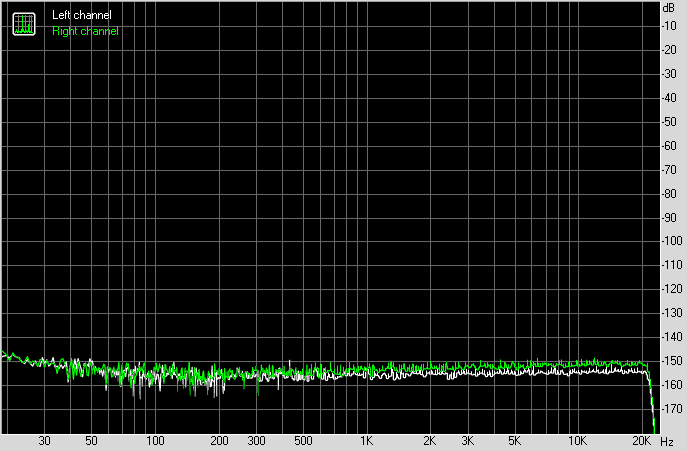Select the "Left channel" legend label
687x451 pixels.
[82, 15]
